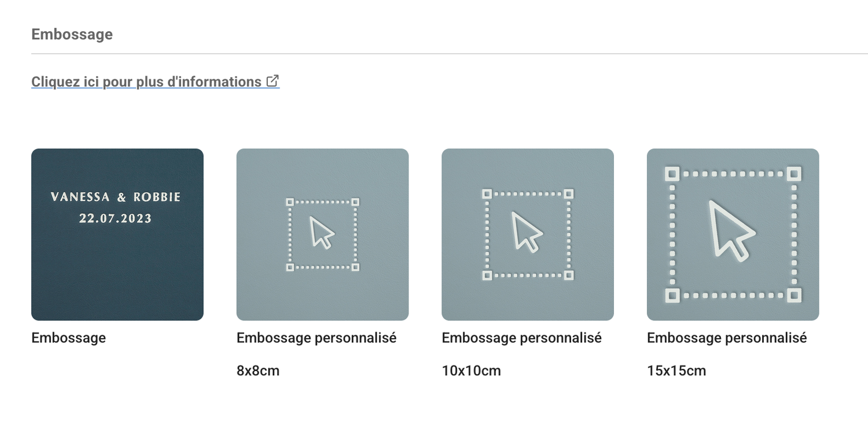
Task: Select the '8x8cm' size text
Action: point(258,371)
